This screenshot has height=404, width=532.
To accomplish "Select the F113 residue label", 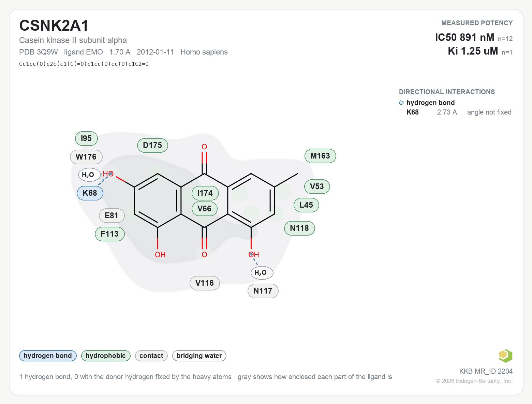I will pyautogui.click(x=109, y=234).
